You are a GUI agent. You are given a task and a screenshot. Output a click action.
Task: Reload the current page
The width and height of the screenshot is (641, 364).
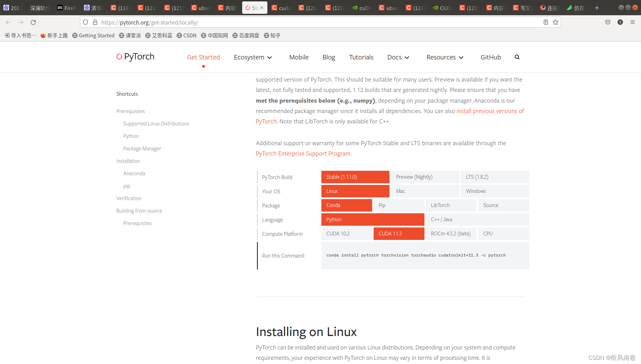click(33, 22)
